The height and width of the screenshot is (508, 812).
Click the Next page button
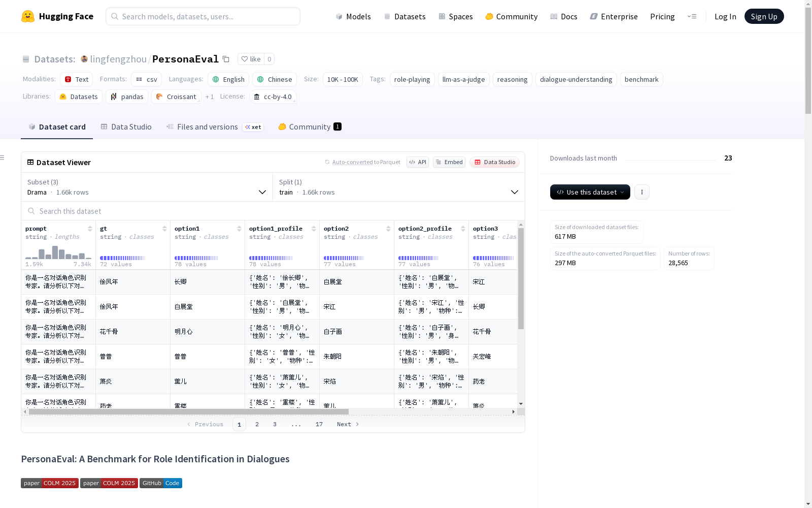coord(348,424)
